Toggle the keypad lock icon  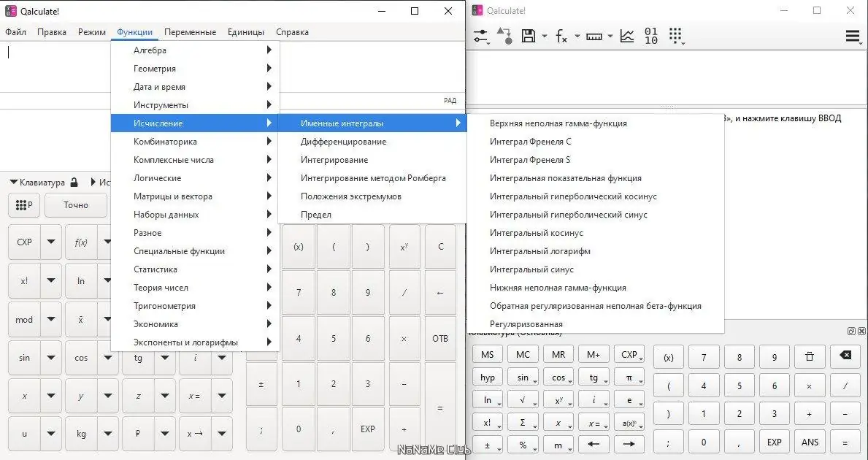click(74, 182)
